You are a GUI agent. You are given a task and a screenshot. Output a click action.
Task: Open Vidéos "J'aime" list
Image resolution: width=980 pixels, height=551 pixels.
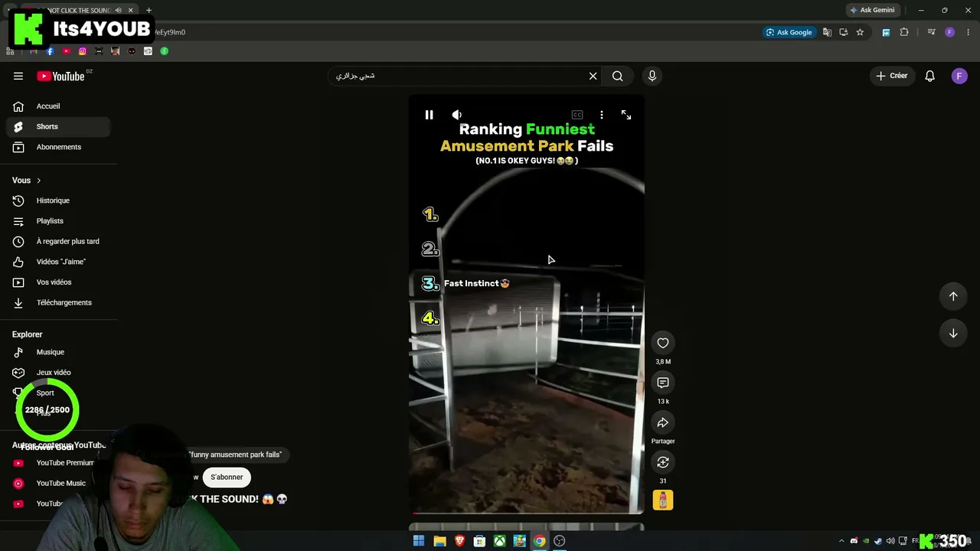(58, 262)
